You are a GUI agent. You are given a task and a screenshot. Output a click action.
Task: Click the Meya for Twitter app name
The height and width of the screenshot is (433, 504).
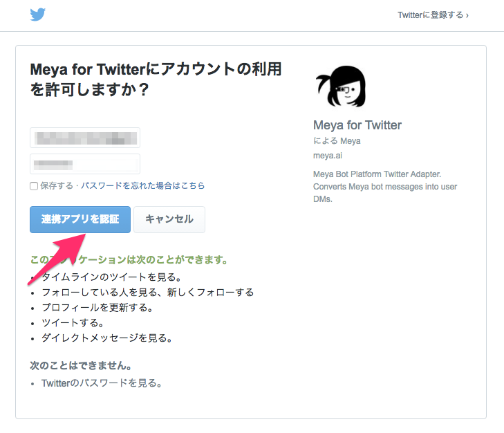pos(357,125)
